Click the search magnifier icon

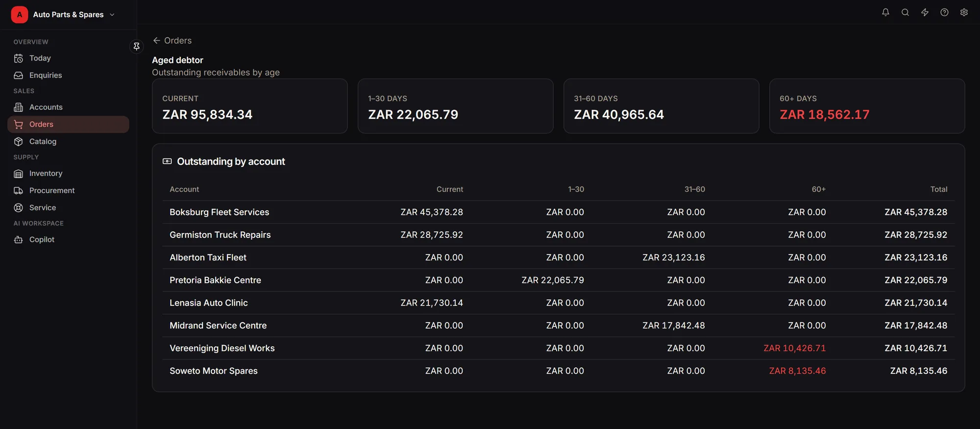905,12
